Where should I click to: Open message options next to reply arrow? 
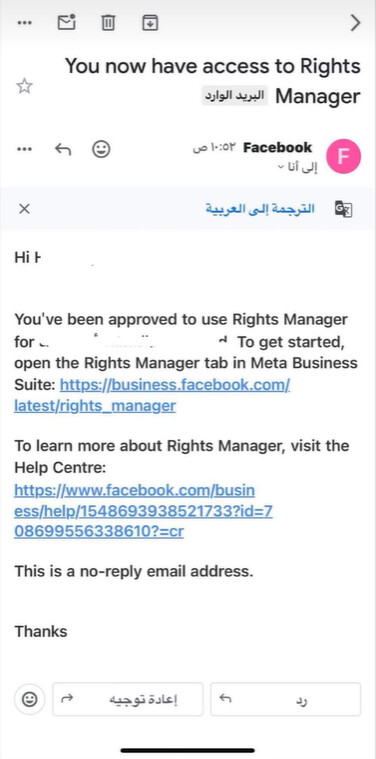[x=24, y=149]
